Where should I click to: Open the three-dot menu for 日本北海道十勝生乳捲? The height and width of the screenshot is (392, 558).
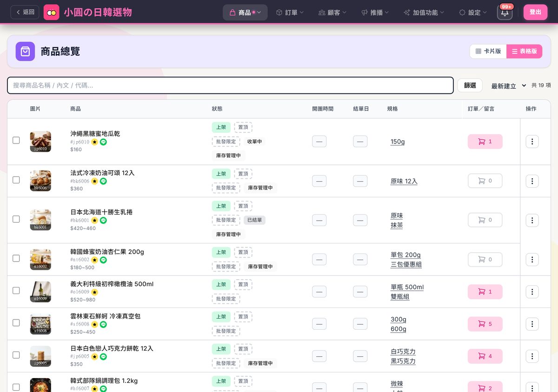point(532,220)
